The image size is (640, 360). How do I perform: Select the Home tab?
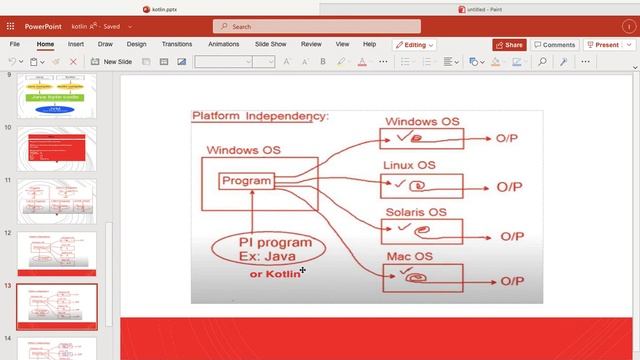pyautogui.click(x=45, y=44)
